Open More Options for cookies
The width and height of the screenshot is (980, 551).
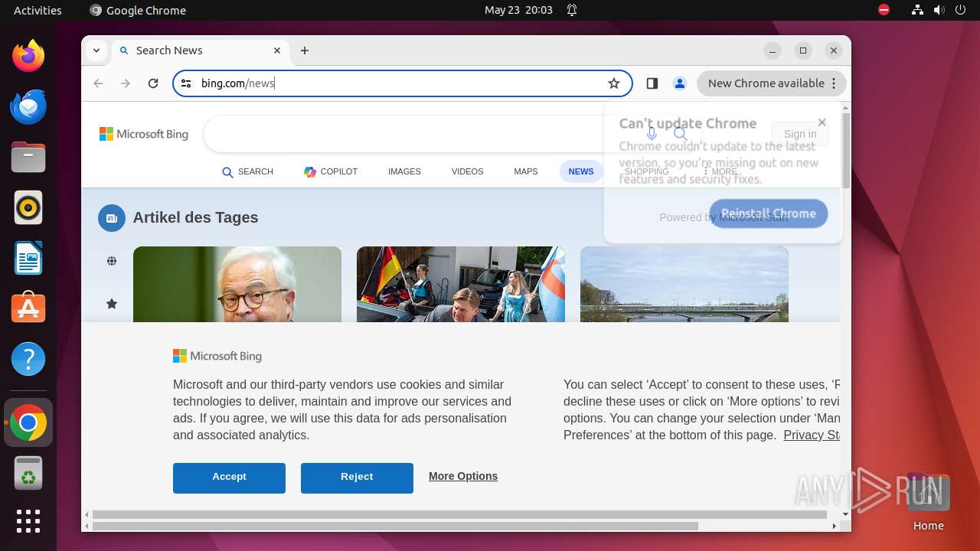pos(463,476)
